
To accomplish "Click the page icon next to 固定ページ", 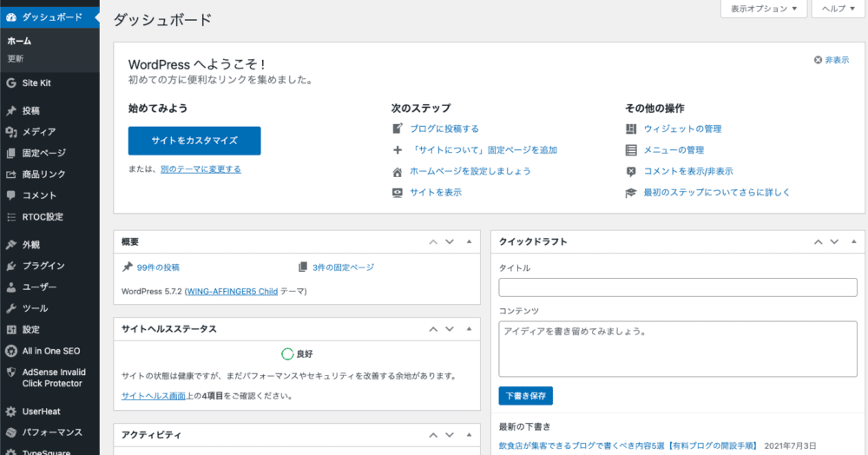I will pos(11,154).
